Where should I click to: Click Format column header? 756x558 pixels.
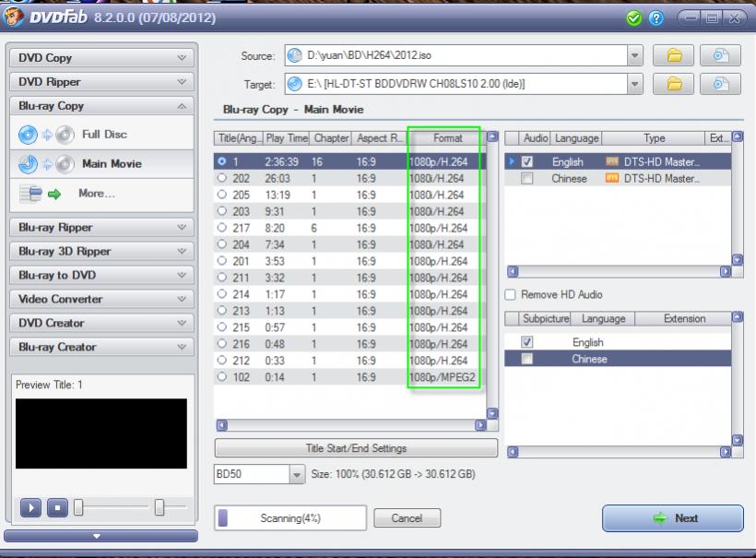click(x=447, y=138)
